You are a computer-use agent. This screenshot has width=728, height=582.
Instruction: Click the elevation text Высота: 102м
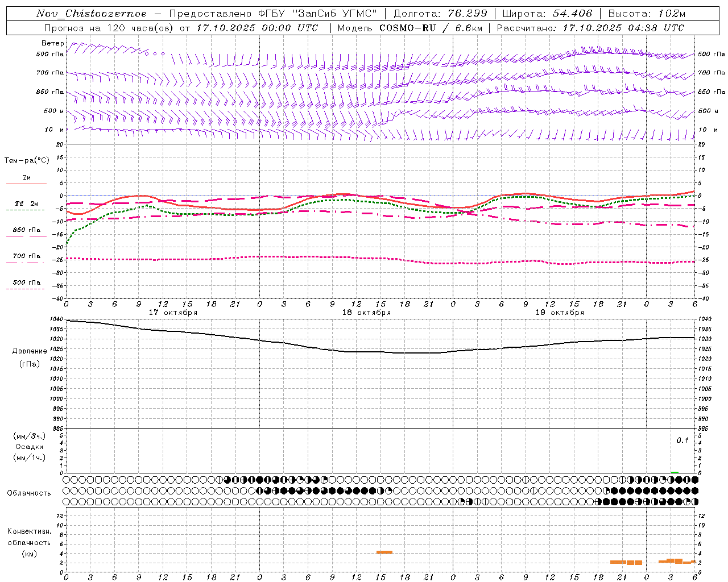[647, 14]
